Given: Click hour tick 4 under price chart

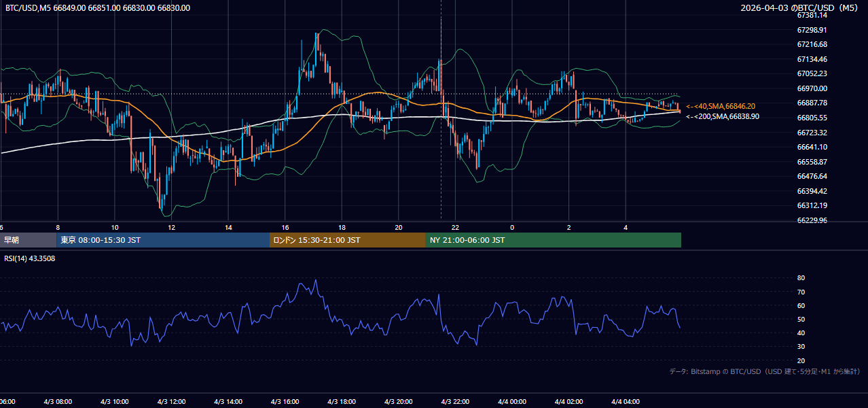Looking at the screenshot, I should (626, 227).
